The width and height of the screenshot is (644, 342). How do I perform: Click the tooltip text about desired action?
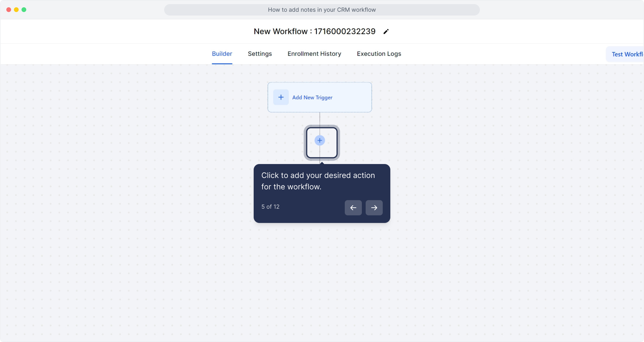pos(318,181)
